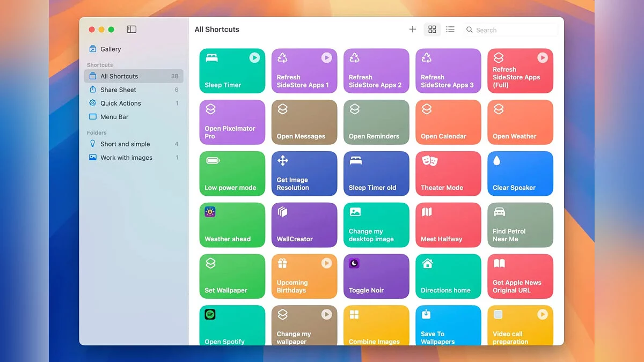Viewport: 644px width, 362px height.
Task: Open the Work with images folder
Action: pos(126,158)
